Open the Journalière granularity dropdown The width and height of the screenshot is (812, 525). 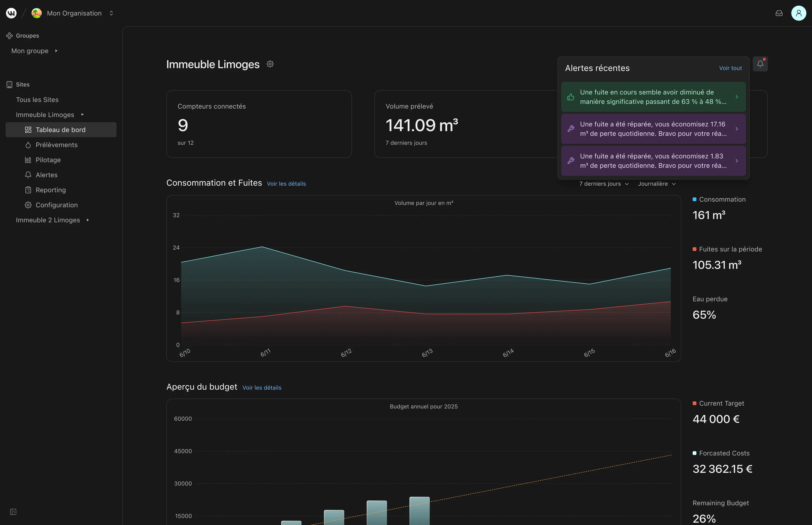[657, 184]
